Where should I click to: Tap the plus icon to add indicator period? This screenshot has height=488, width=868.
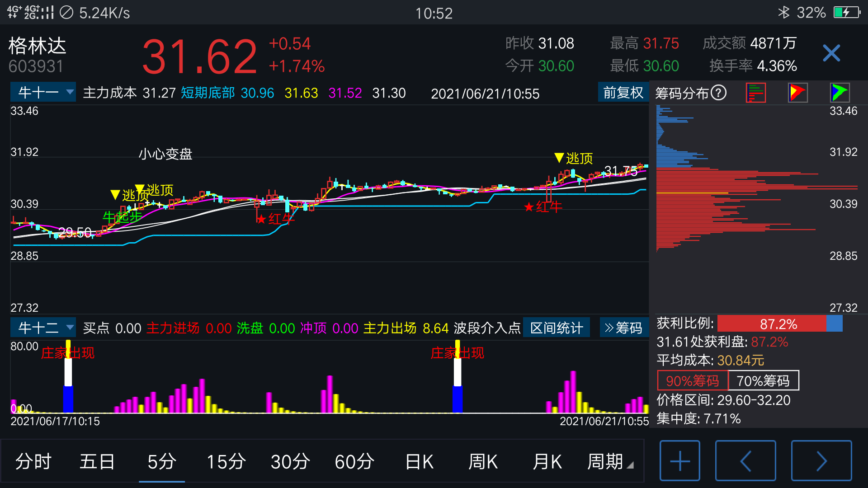679,460
